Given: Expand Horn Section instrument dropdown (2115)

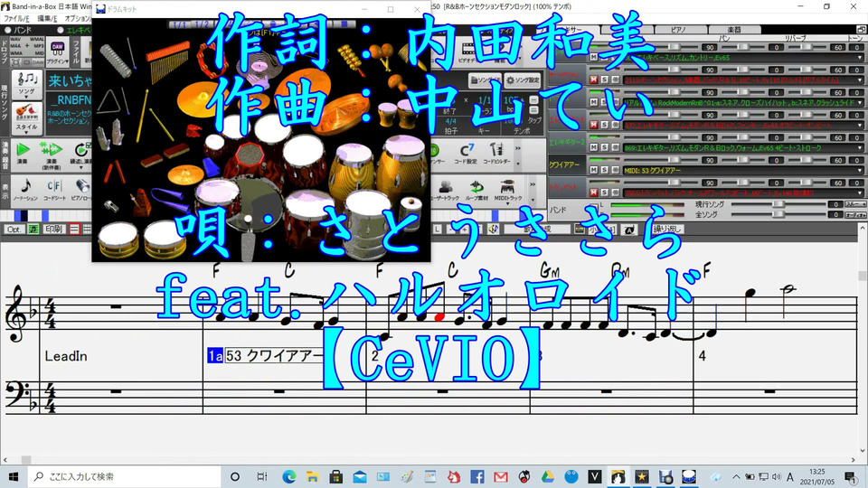Looking at the screenshot, I should [860, 80].
